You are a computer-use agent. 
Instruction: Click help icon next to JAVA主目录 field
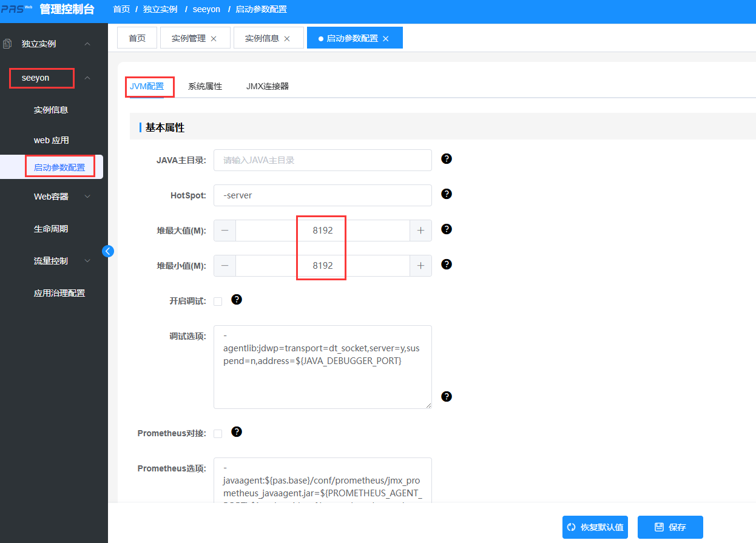click(447, 159)
